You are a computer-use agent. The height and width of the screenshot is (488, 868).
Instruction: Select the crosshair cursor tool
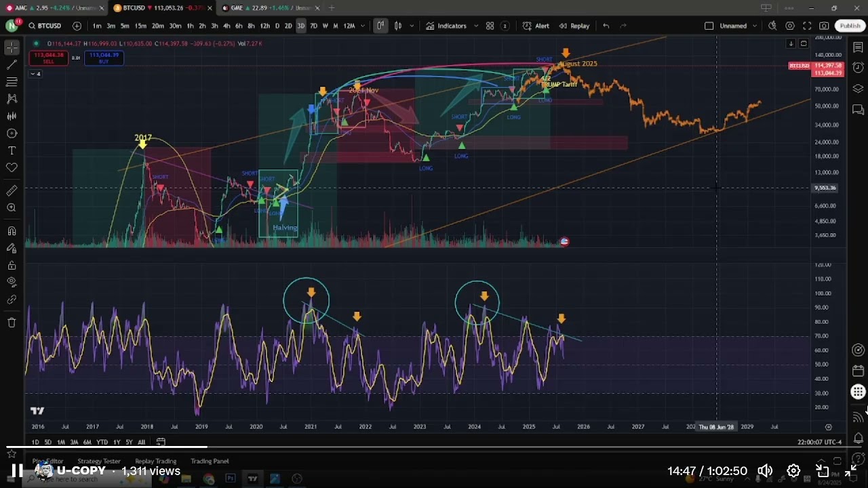pos(12,47)
